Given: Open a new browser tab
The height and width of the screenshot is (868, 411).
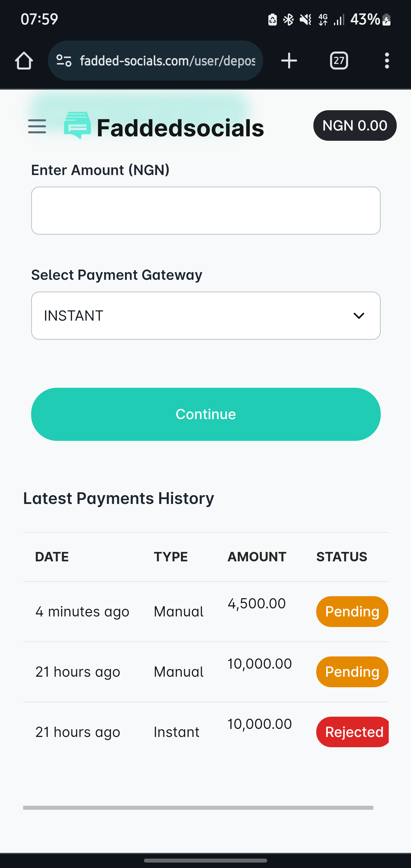Looking at the screenshot, I should [289, 61].
